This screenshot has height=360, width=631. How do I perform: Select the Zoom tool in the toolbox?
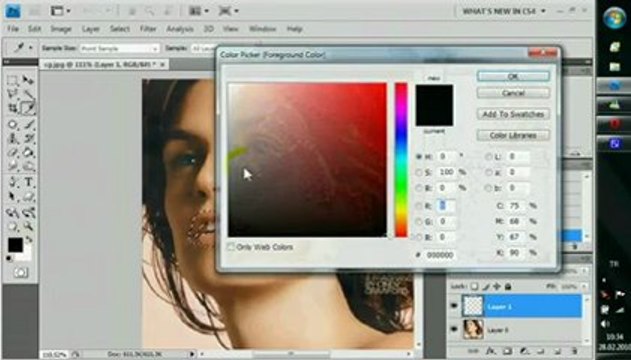point(28,226)
